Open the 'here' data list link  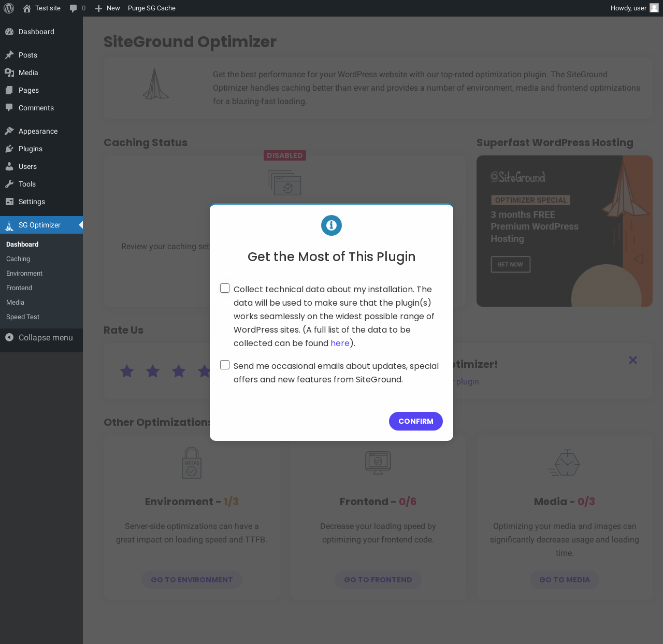pos(340,343)
